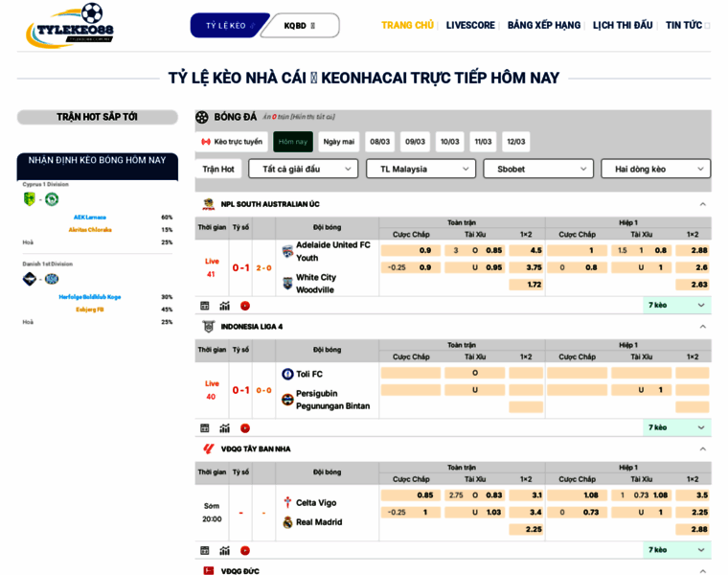Open calendar icon under Celta Vigo match
Image resolution: width=728 pixels, height=575 pixels.
[204, 550]
